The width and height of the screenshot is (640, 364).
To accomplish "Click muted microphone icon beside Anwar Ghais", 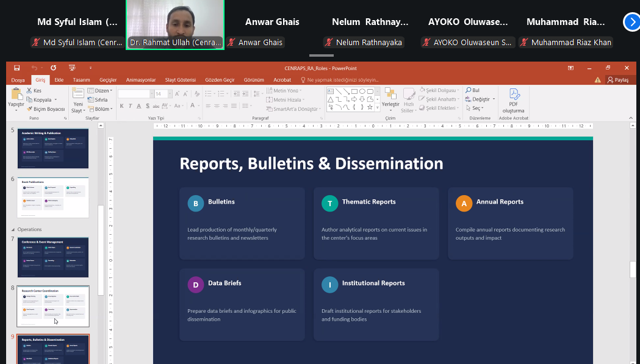I will [x=231, y=43].
